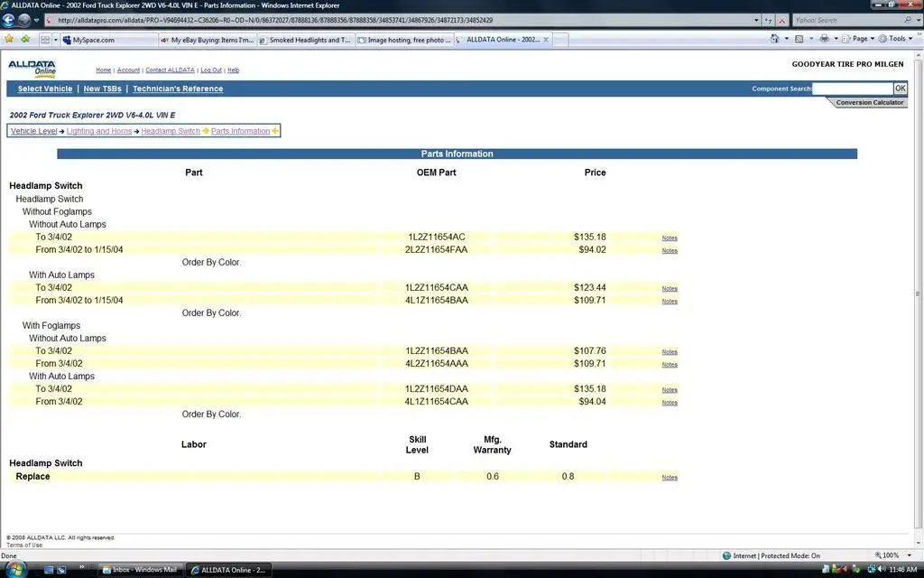Open the Favorites Center star icon
Screen dimensions: 924x578
[9, 40]
